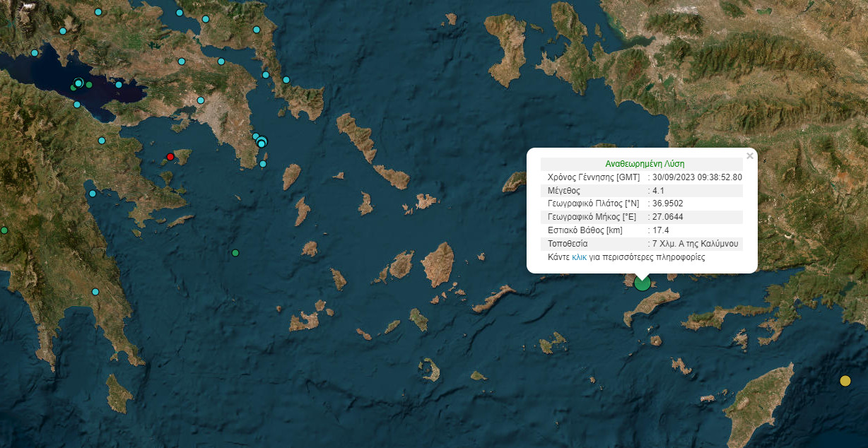Click the southernmost cyan marker in the Peloponnese

pos(95,292)
